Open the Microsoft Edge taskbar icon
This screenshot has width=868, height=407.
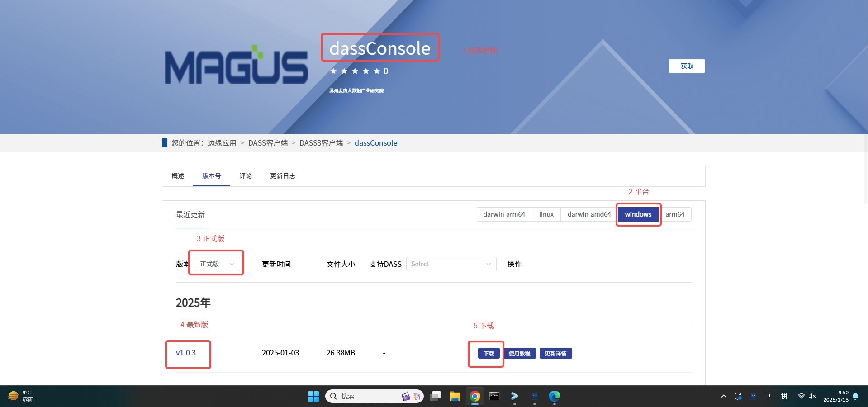(x=555, y=396)
